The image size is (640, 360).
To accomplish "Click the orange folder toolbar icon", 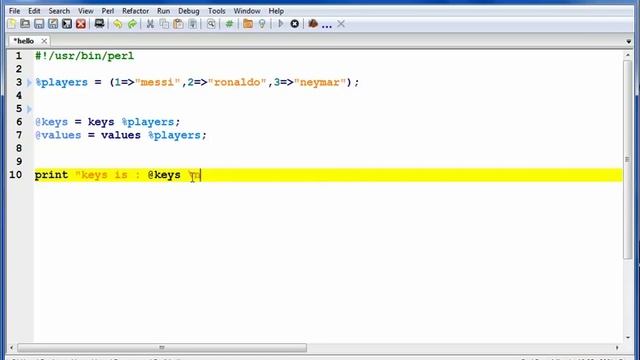I will click(x=248, y=24).
